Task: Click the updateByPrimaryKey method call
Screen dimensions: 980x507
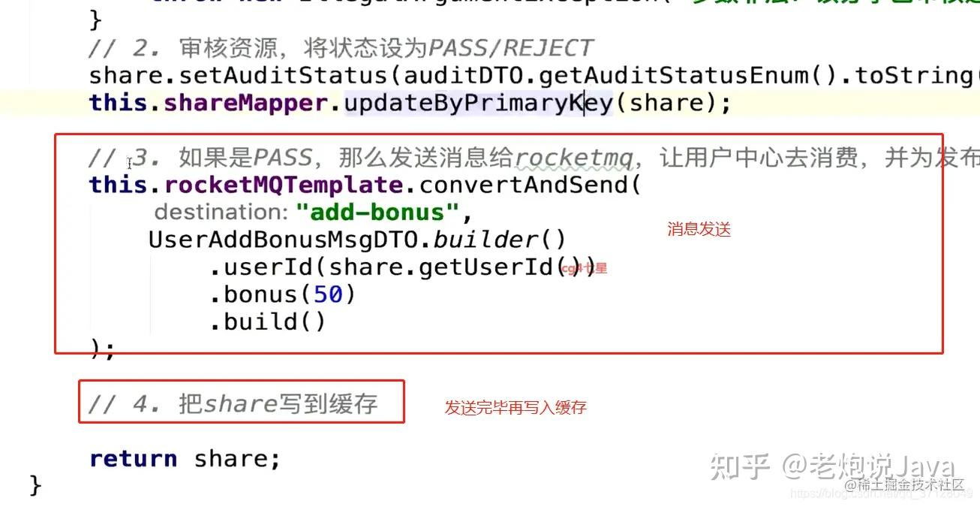Action: pos(478,102)
